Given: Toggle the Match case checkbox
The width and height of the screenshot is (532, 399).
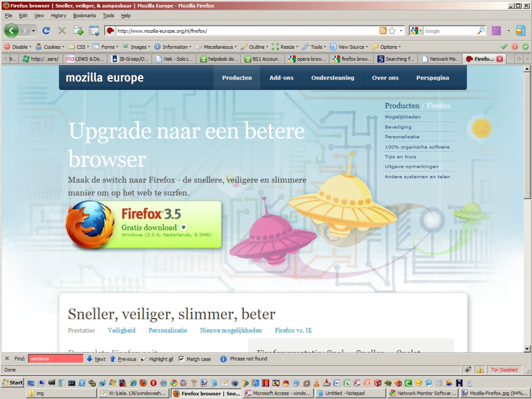Looking at the screenshot, I should 181,359.
